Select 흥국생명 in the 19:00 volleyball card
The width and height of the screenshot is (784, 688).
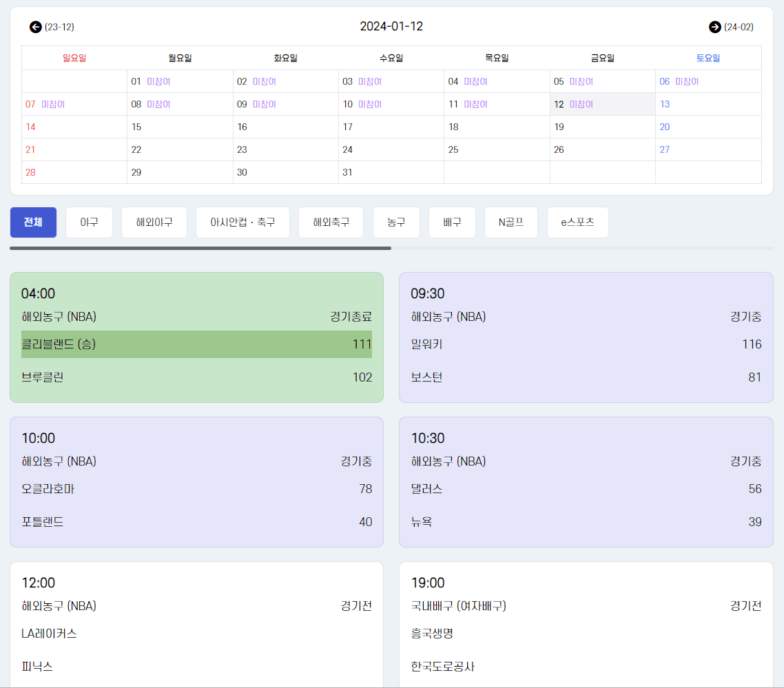(x=432, y=634)
